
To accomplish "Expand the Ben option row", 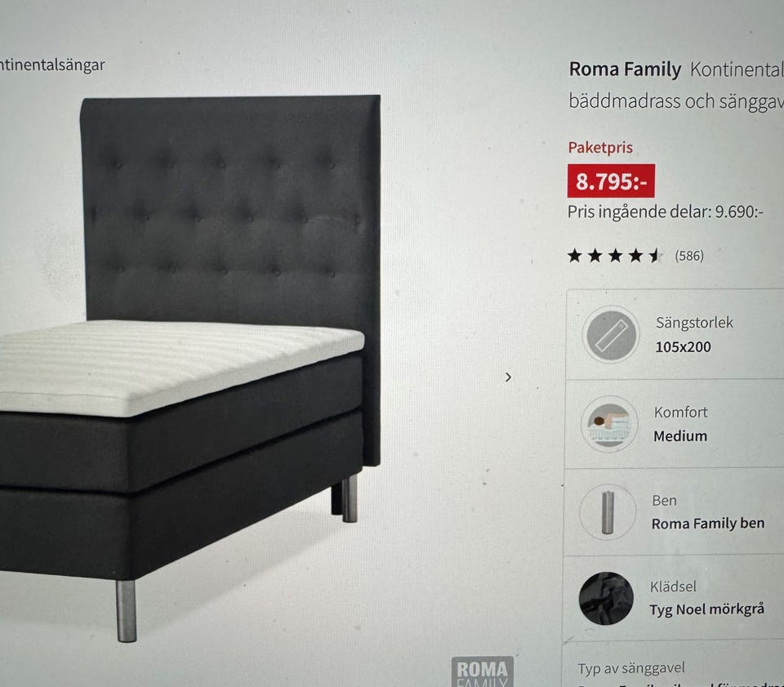I will 674,512.
